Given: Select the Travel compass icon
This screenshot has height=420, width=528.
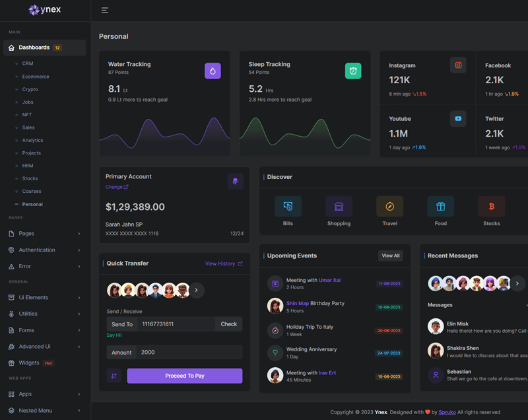Looking at the screenshot, I should click(x=389, y=207).
